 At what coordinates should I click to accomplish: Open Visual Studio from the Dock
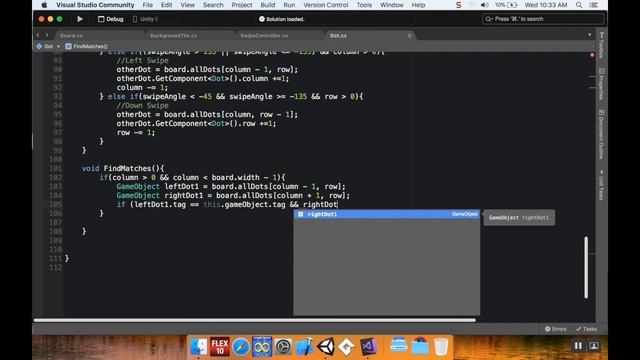pos(368,347)
